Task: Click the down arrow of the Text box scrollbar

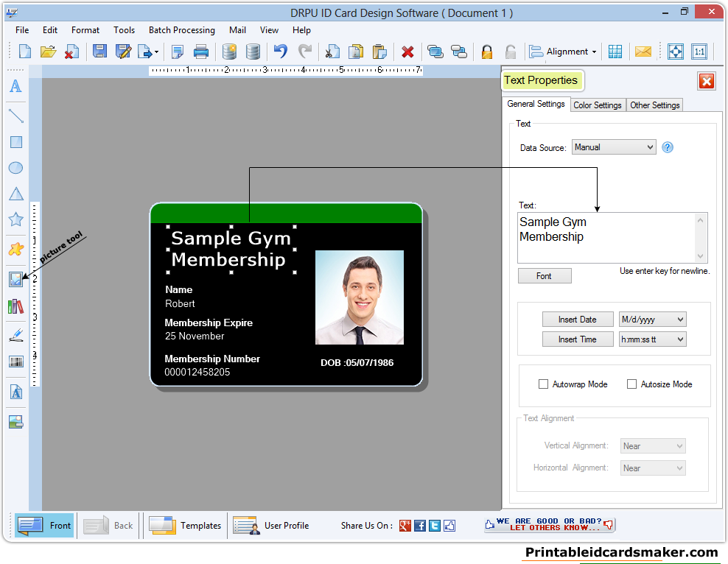Action: (700, 256)
